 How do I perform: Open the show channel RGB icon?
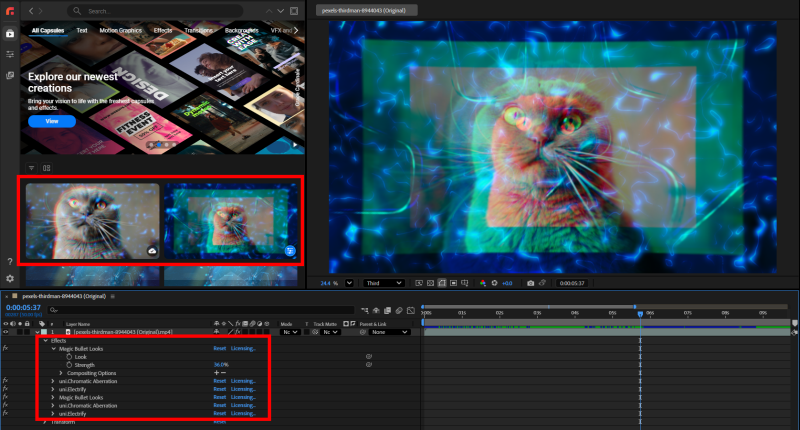[x=483, y=283]
